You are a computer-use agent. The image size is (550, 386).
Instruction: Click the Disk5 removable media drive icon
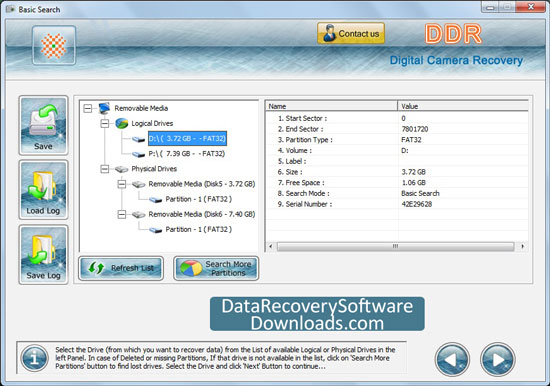[x=139, y=184]
